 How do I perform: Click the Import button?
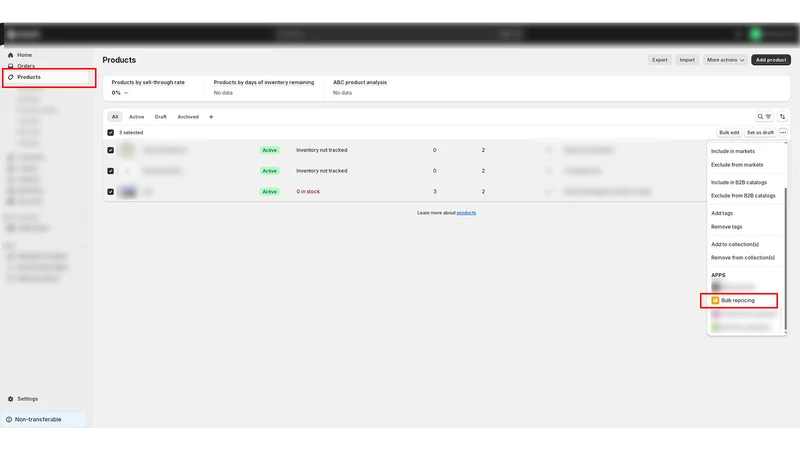(x=687, y=60)
